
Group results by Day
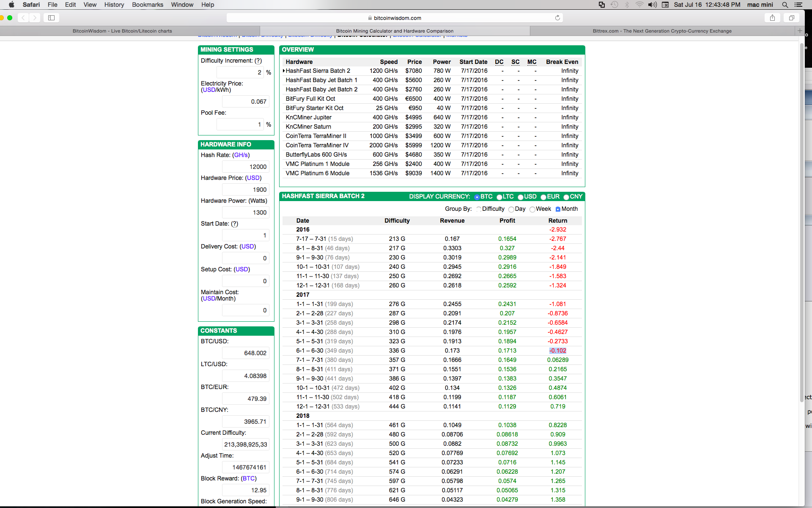(x=511, y=209)
